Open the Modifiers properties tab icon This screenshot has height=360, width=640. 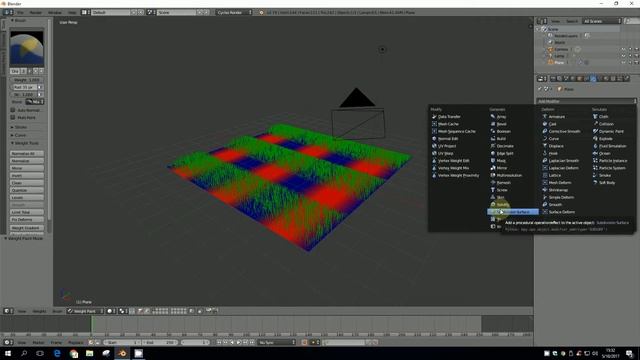[593, 78]
